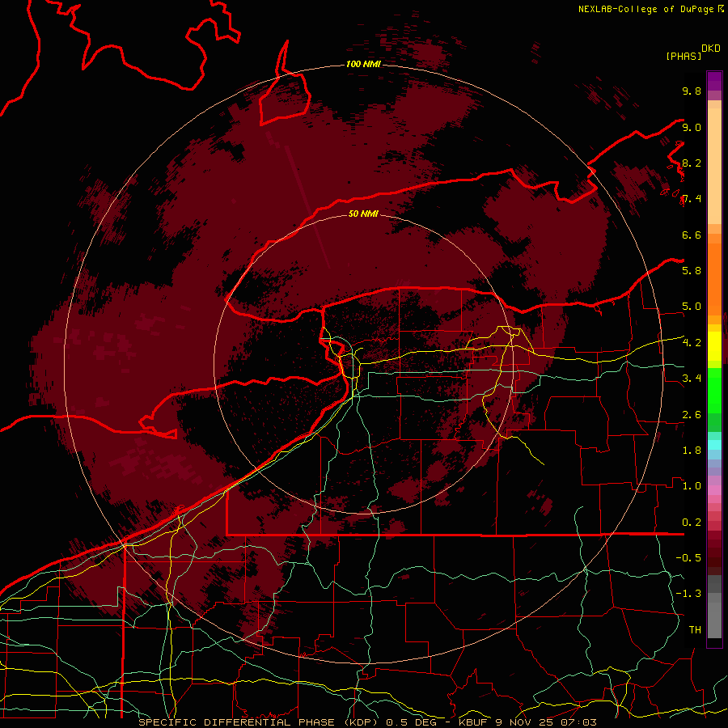This screenshot has height=728, width=728.
Task: Click the 3.4 color scale value
Action: [x=692, y=379]
